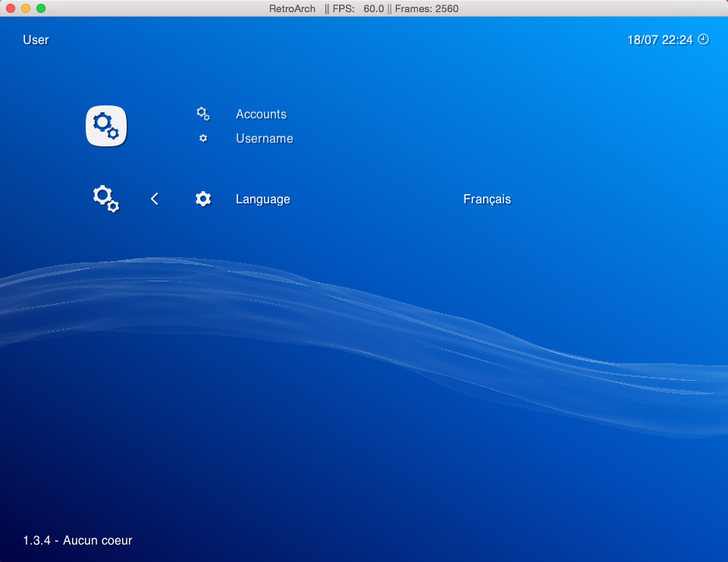
Task: Click the white rounded settings tile icon
Action: [106, 126]
